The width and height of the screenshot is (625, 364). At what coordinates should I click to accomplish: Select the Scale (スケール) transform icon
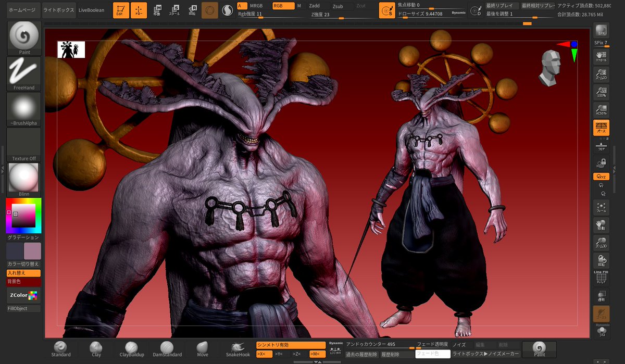174,10
